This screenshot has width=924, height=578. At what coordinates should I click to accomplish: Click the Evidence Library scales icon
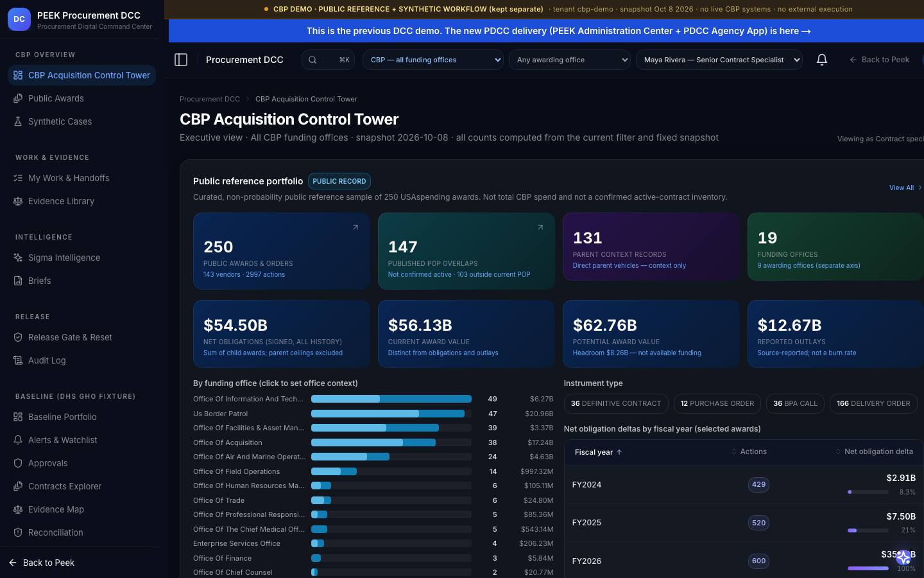[18, 201]
